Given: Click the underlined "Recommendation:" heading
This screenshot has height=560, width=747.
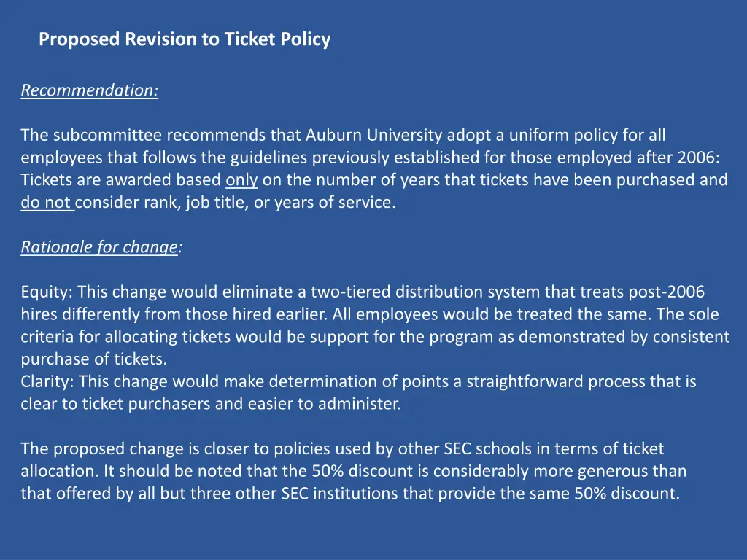Looking at the screenshot, I should click(x=90, y=90).
